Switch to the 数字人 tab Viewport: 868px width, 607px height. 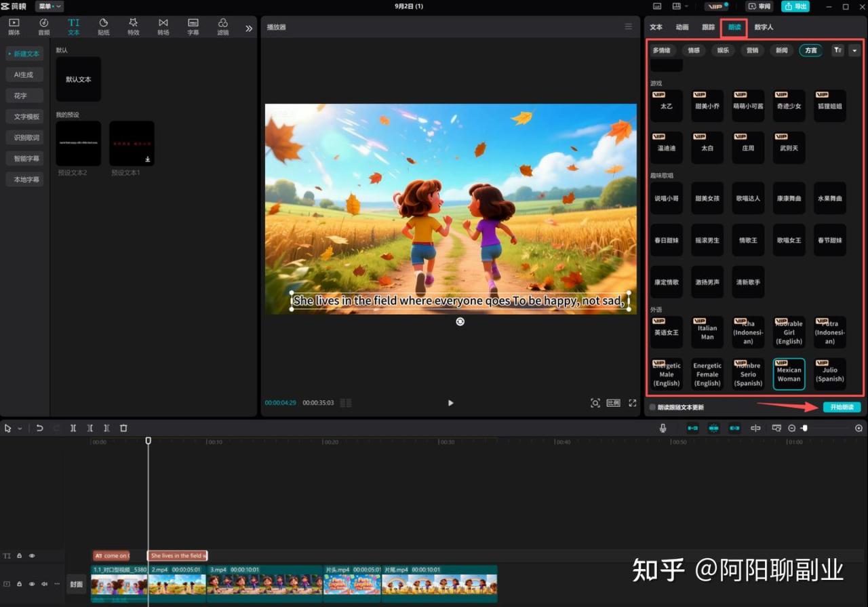click(764, 27)
